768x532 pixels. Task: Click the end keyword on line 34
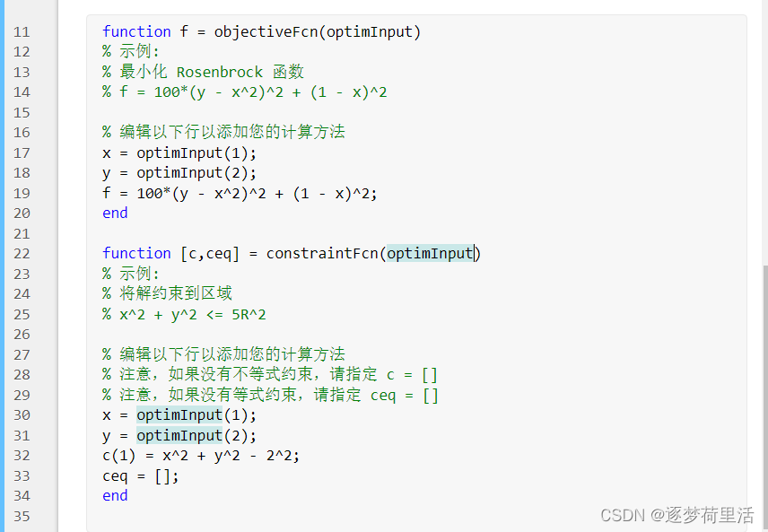(x=115, y=496)
